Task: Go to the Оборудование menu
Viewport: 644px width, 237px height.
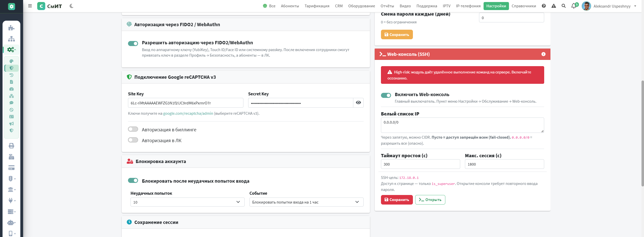Action: click(361, 6)
